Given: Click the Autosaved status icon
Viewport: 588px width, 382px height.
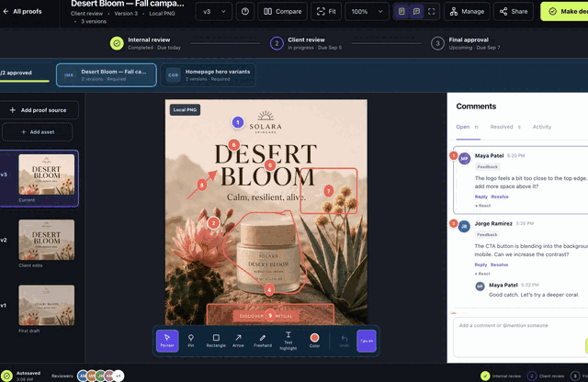Looking at the screenshot, I should [6, 376].
